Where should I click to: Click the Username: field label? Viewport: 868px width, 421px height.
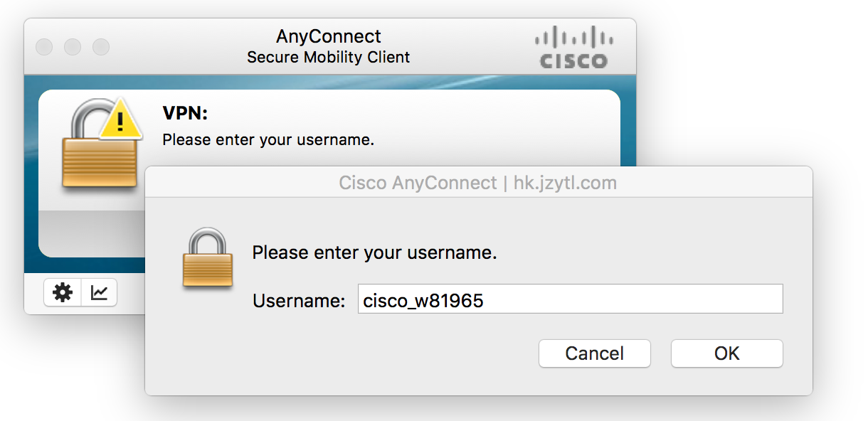(x=299, y=300)
